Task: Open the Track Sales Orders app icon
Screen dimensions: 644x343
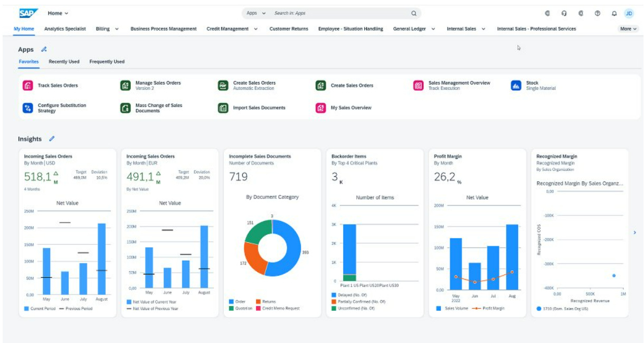Action: coord(27,85)
